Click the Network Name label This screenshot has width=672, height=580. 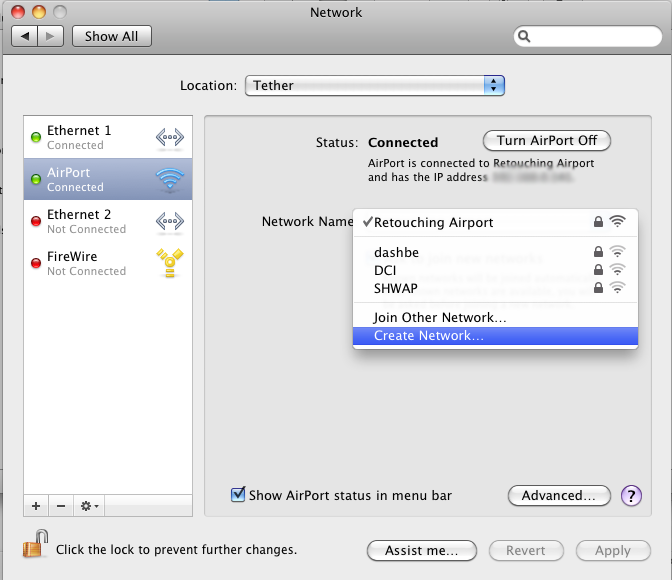307,222
